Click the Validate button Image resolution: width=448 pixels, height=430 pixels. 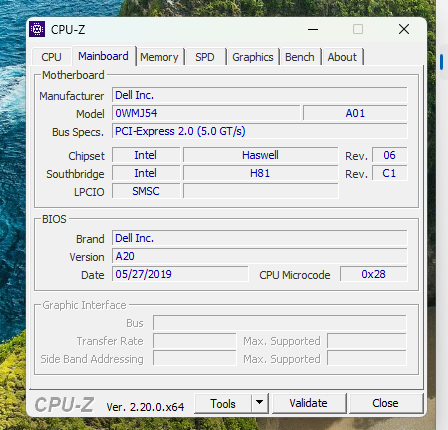309,403
